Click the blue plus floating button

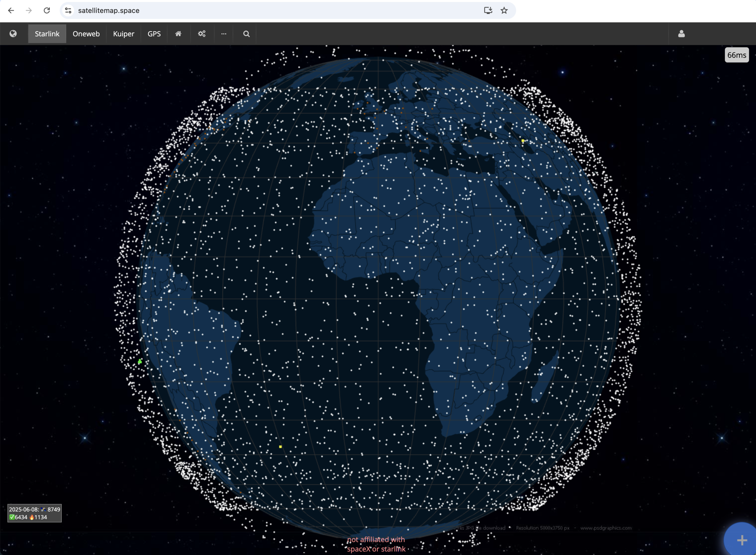(x=741, y=540)
